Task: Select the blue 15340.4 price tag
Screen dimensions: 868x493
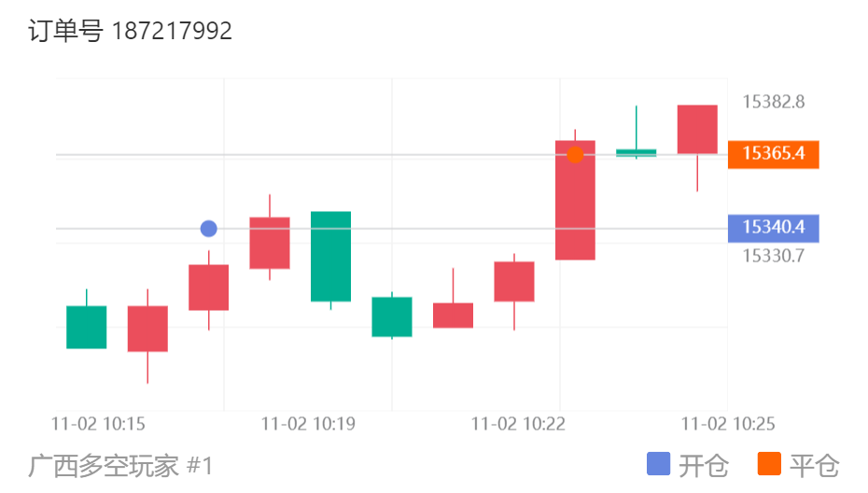Action: (x=773, y=228)
